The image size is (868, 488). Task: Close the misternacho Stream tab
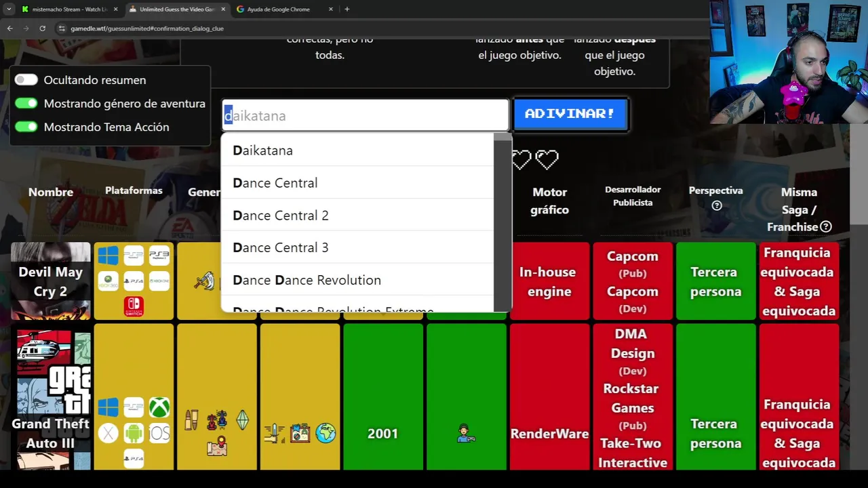(116, 9)
